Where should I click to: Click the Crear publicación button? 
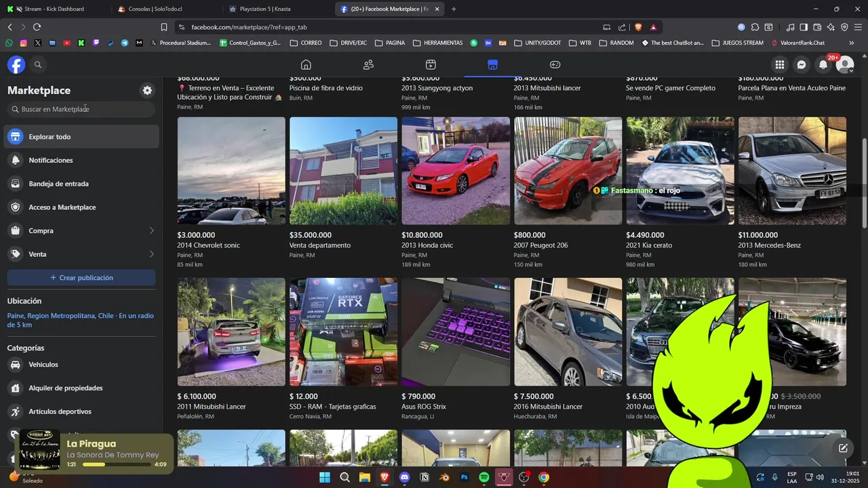[x=81, y=278]
